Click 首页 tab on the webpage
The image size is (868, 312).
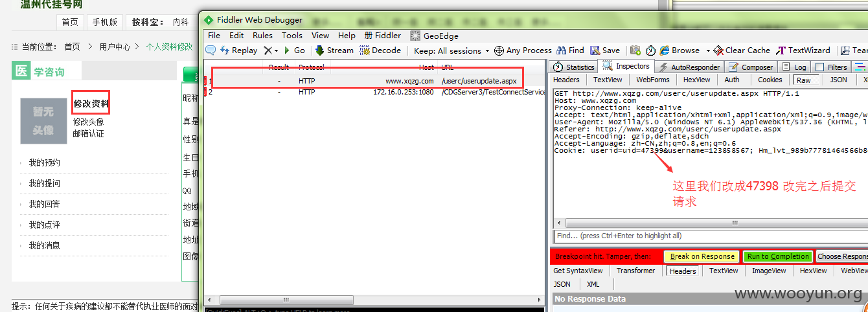click(x=70, y=22)
